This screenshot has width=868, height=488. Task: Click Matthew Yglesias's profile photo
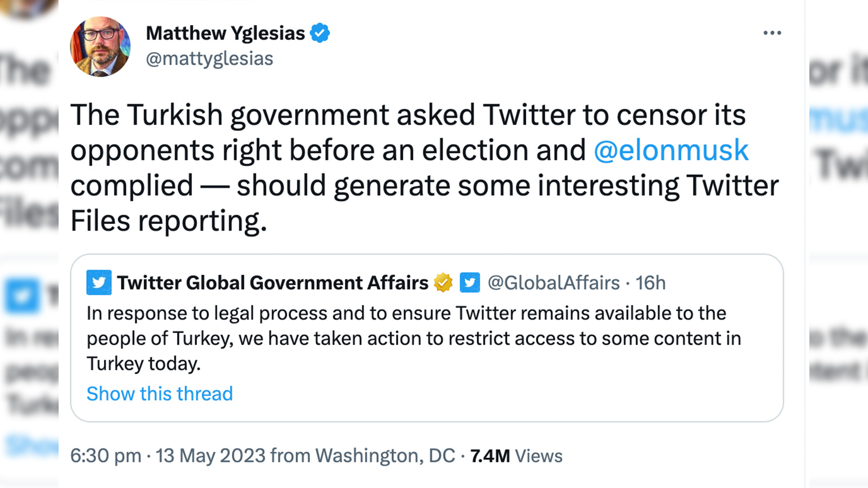tap(100, 47)
